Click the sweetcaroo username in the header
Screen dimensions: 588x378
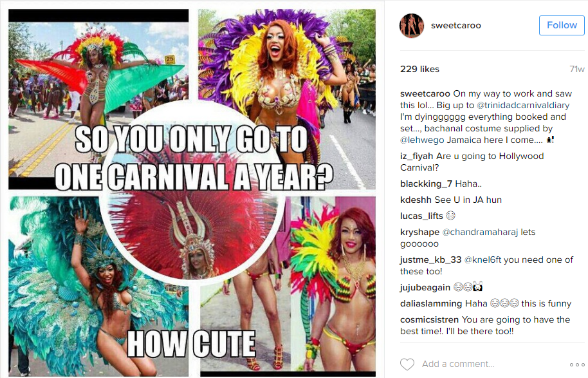[455, 26]
